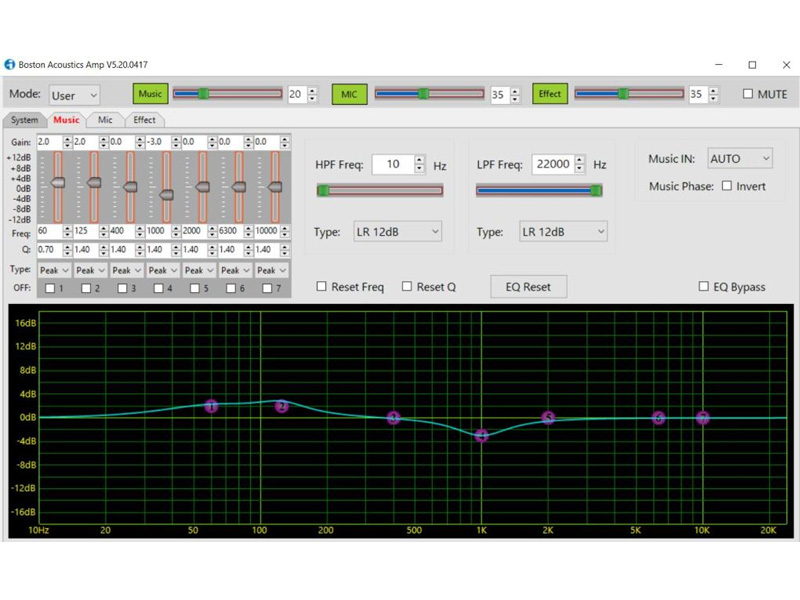This screenshot has height=600, width=800.
Task: Open band 2 Peak type dropdown
Action: point(90,270)
